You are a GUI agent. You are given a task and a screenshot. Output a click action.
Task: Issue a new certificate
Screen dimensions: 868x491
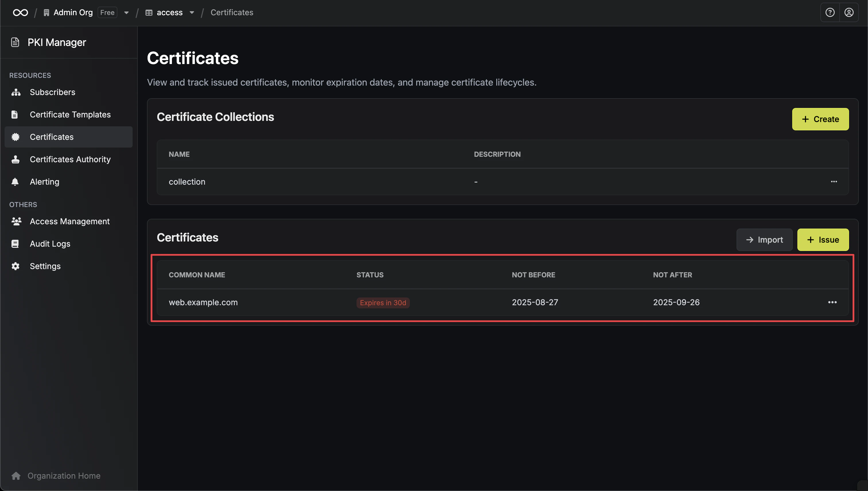(x=823, y=240)
